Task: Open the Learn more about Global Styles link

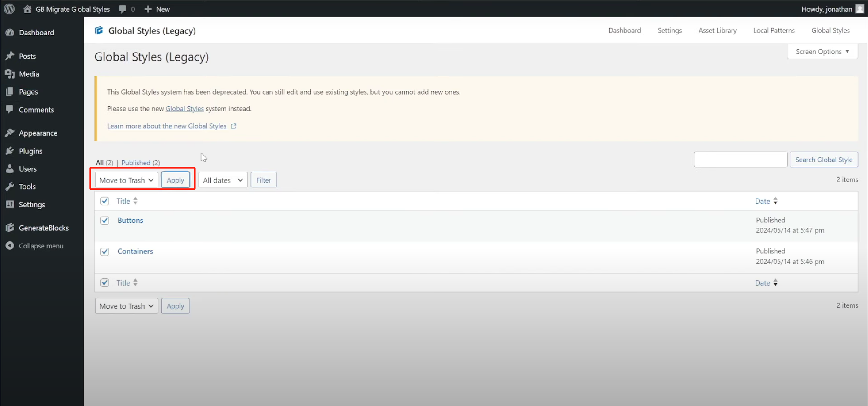Action: [x=167, y=126]
